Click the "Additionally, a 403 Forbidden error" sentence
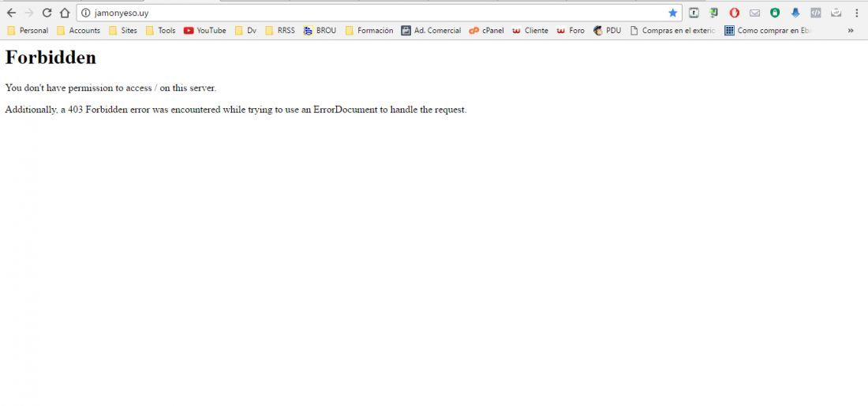868x406 pixels. (236, 110)
